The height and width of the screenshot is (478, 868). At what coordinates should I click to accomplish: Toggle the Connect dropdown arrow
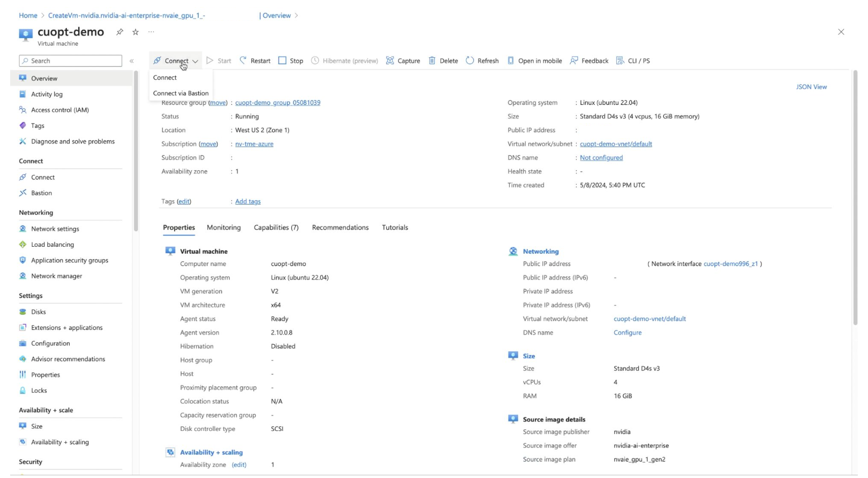point(195,61)
